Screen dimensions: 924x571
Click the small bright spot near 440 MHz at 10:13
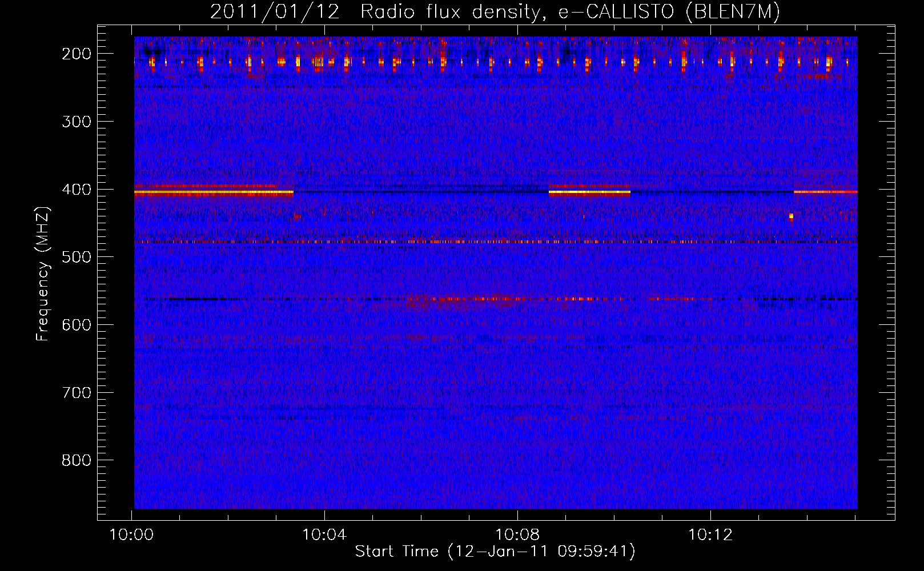pyautogui.click(x=791, y=216)
